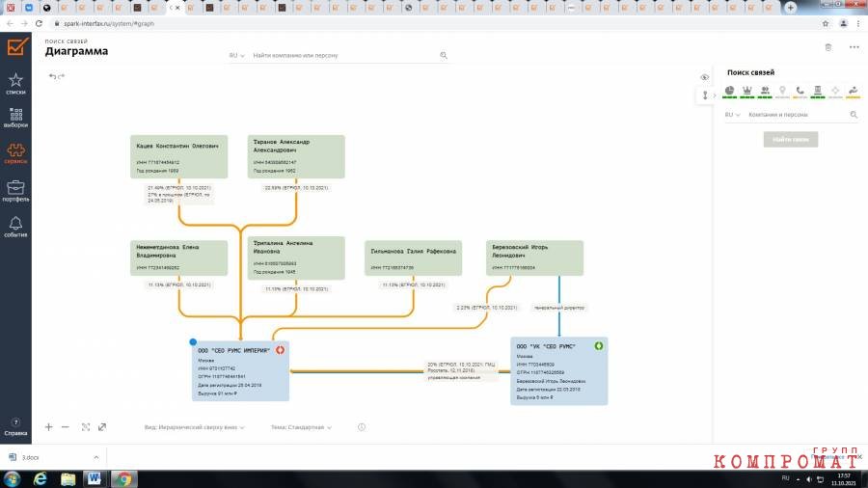Click browser address bar URL
The width and height of the screenshot is (868, 488).
109,24
